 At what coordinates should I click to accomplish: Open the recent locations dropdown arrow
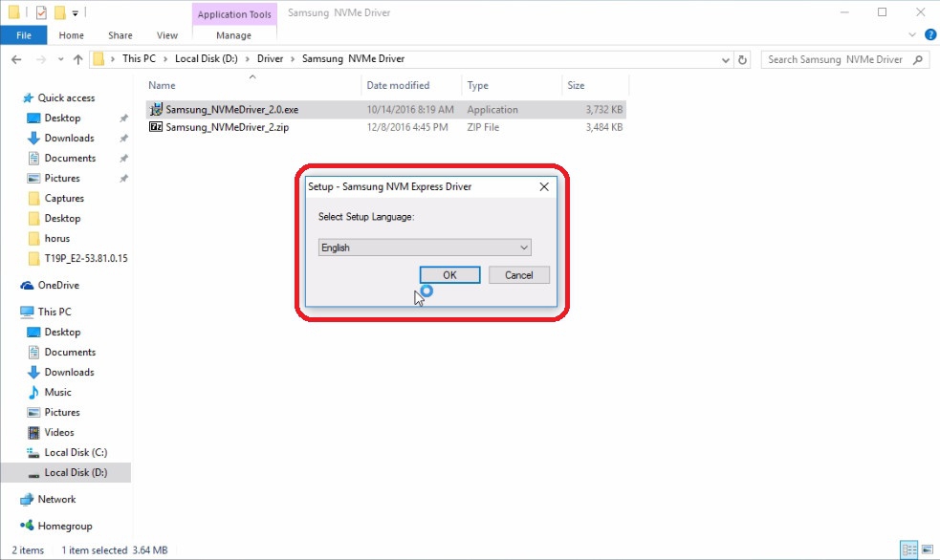(60, 59)
